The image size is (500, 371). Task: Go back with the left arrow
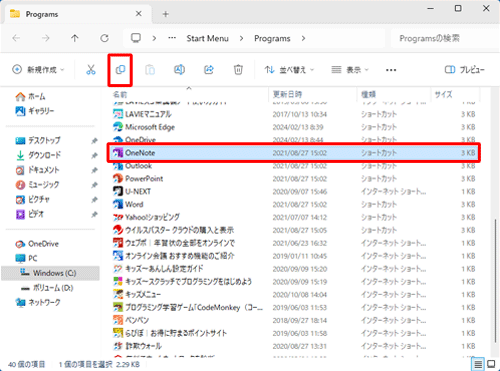[x=16, y=38]
